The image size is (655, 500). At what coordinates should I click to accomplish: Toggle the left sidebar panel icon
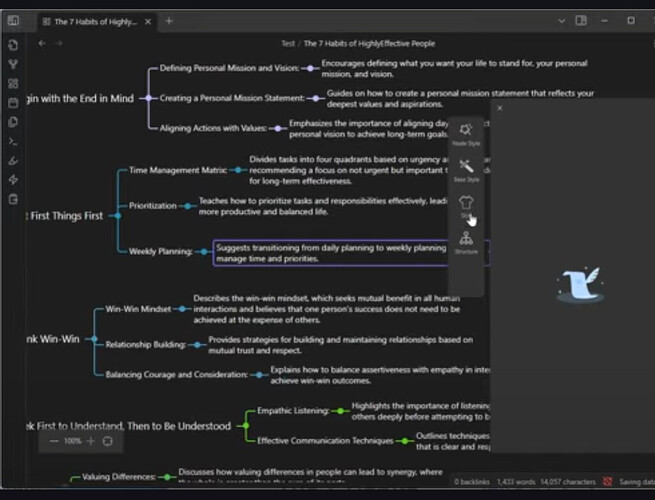point(13,21)
